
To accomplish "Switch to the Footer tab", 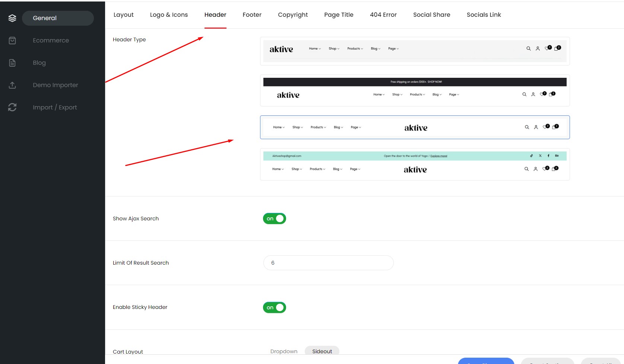I will (x=252, y=15).
